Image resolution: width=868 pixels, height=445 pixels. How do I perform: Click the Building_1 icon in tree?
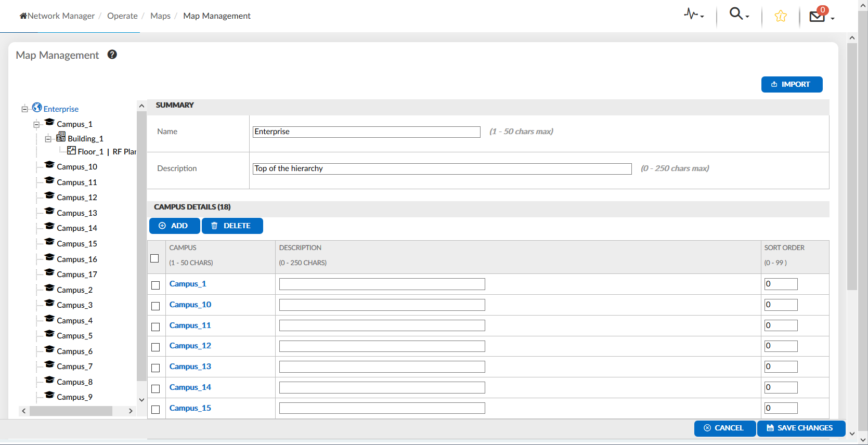[x=61, y=137]
